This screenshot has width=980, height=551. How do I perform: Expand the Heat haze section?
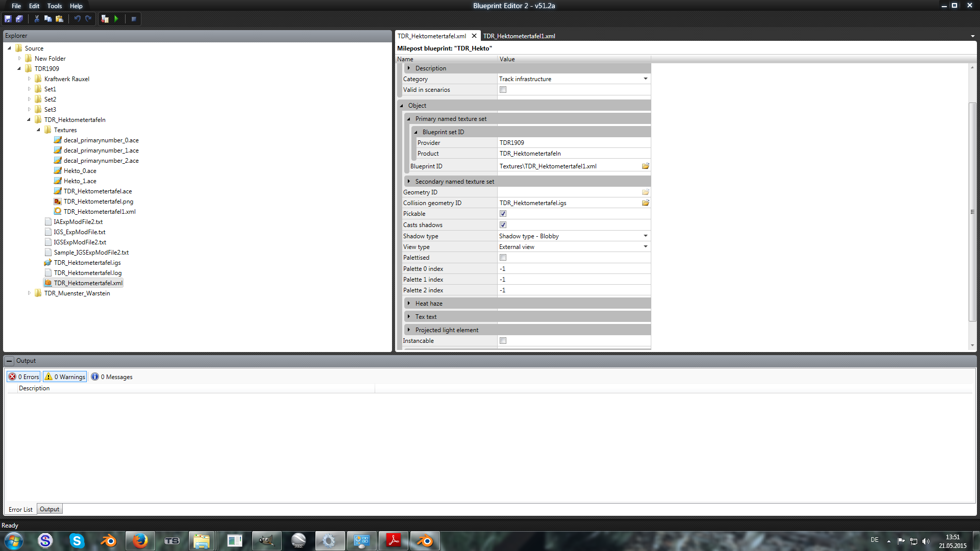(409, 304)
